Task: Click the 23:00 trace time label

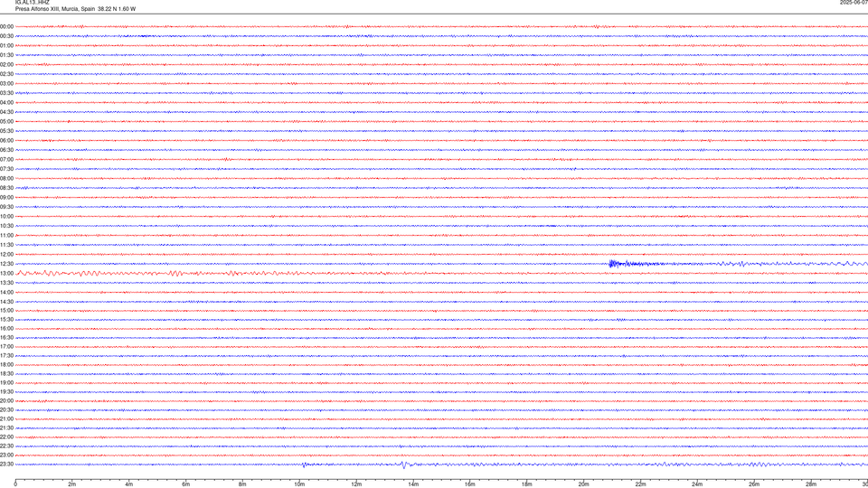Action: [x=6, y=455]
